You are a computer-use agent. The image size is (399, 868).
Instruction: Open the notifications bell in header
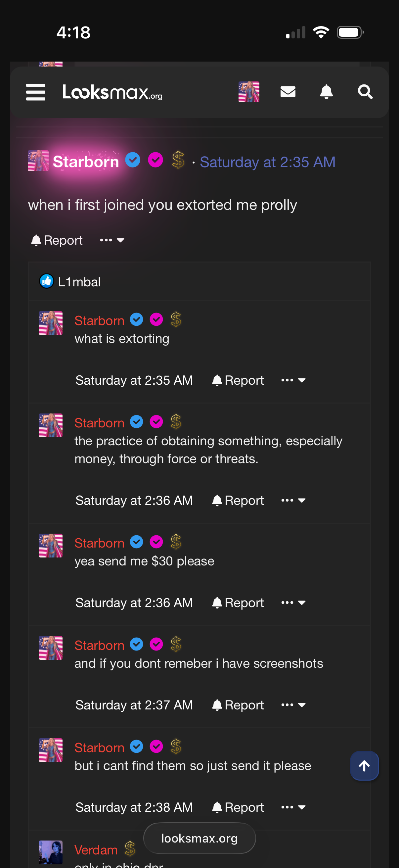pos(326,92)
